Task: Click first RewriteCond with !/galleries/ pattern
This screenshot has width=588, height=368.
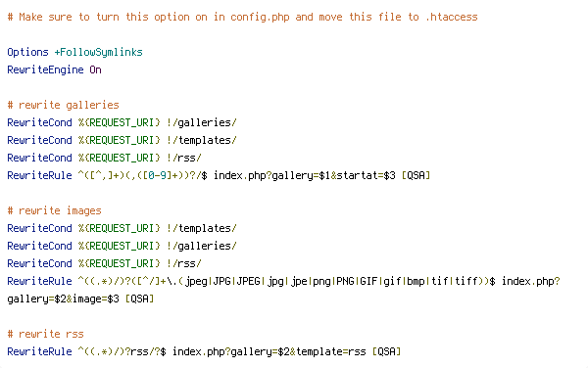Action: pos(122,122)
